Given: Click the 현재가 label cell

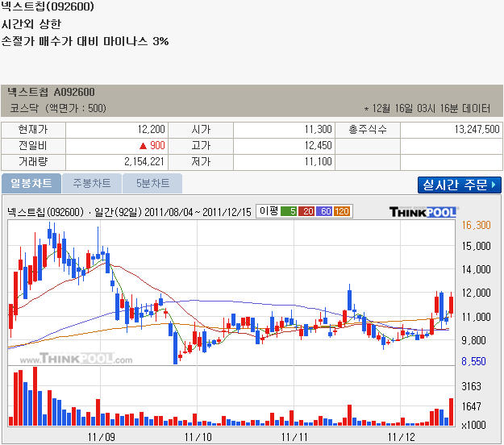Looking at the screenshot, I should pos(33,130).
